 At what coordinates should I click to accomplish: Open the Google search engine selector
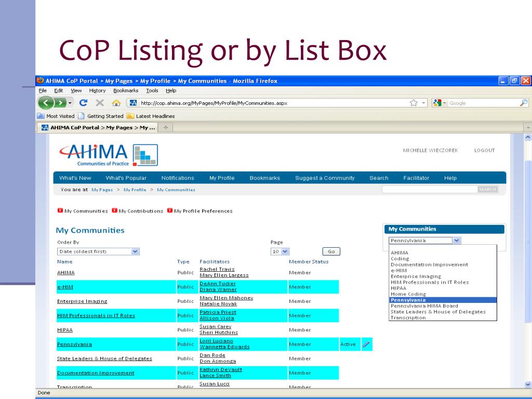point(439,103)
